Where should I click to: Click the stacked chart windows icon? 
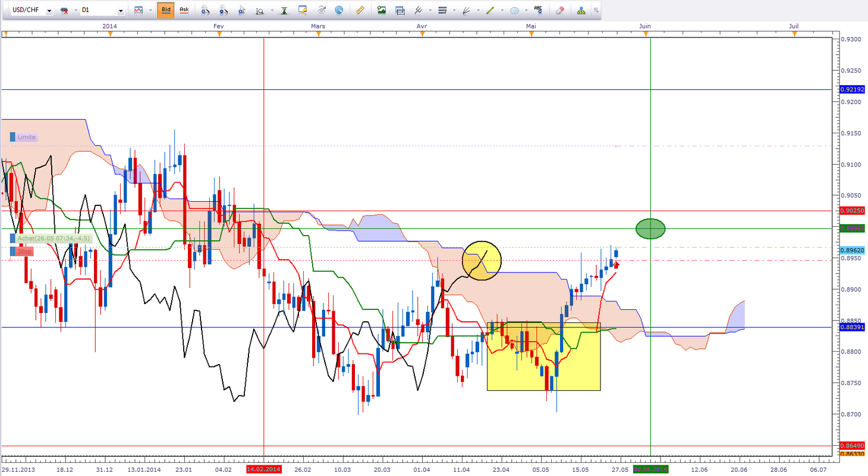click(400, 10)
